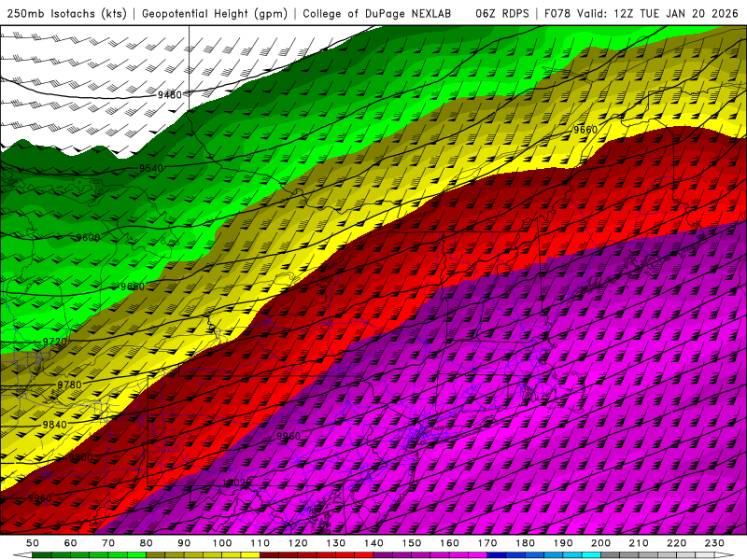The width and height of the screenshot is (747, 560).
Task: Select the cyan swatch just below 200
Action: point(591,555)
